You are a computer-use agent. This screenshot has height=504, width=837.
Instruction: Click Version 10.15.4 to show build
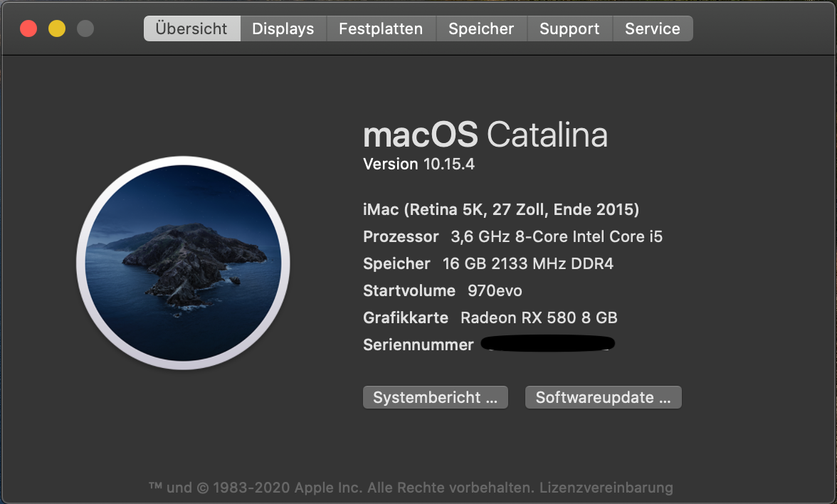coord(418,164)
